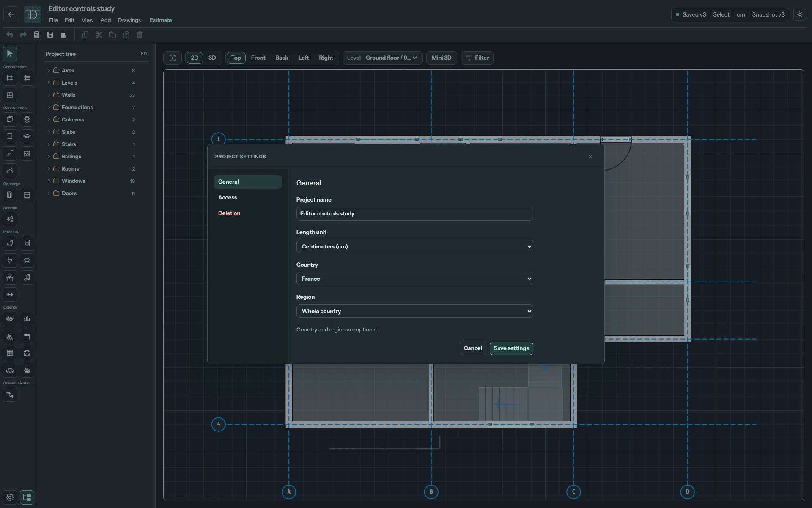Switch viewport to 2D mode
This screenshot has height=508, width=812.
click(x=195, y=58)
